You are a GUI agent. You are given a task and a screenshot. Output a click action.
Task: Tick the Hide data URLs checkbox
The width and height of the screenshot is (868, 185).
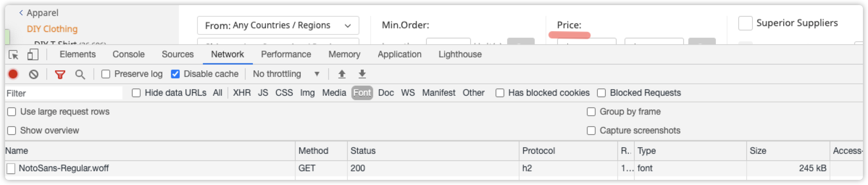tap(136, 93)
